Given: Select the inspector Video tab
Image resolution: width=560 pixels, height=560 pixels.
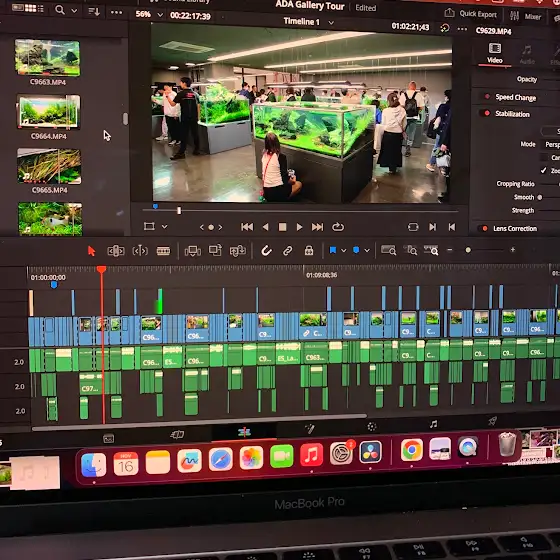Looking at the screenshot, I should 495,54.
